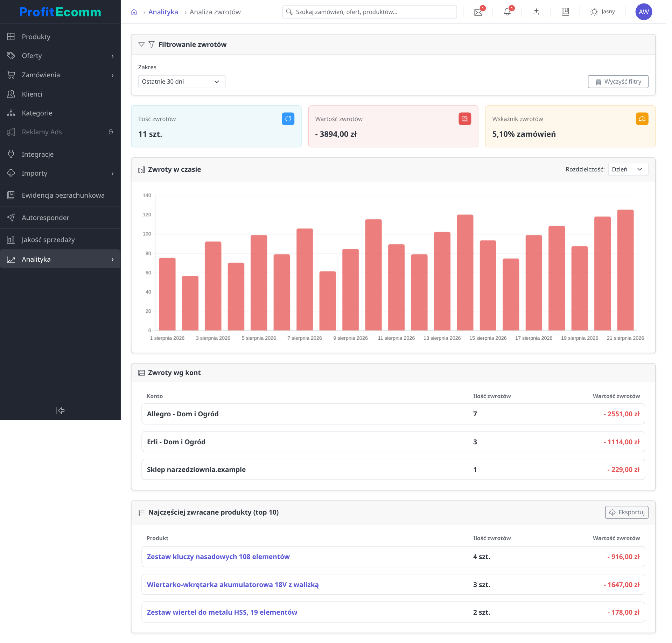This screenshot has width=672, height=643.
Task: Select Analityka in the sidebar
Action: [x=60, y=259]
